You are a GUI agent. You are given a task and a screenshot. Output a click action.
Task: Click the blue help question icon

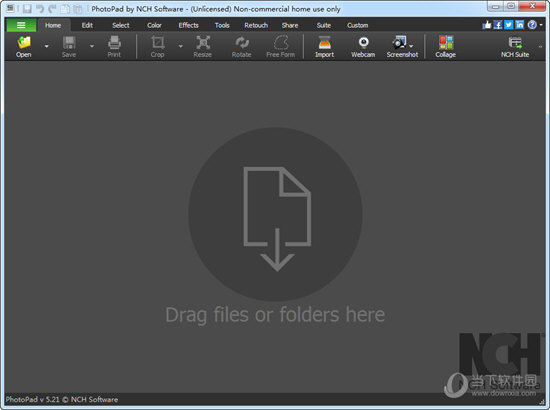tap(532, 25)
